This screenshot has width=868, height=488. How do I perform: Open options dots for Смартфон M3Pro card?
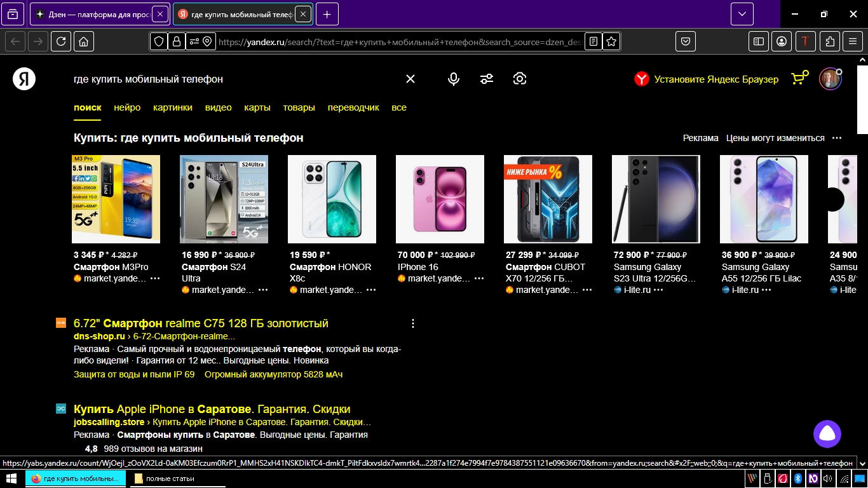155,278
